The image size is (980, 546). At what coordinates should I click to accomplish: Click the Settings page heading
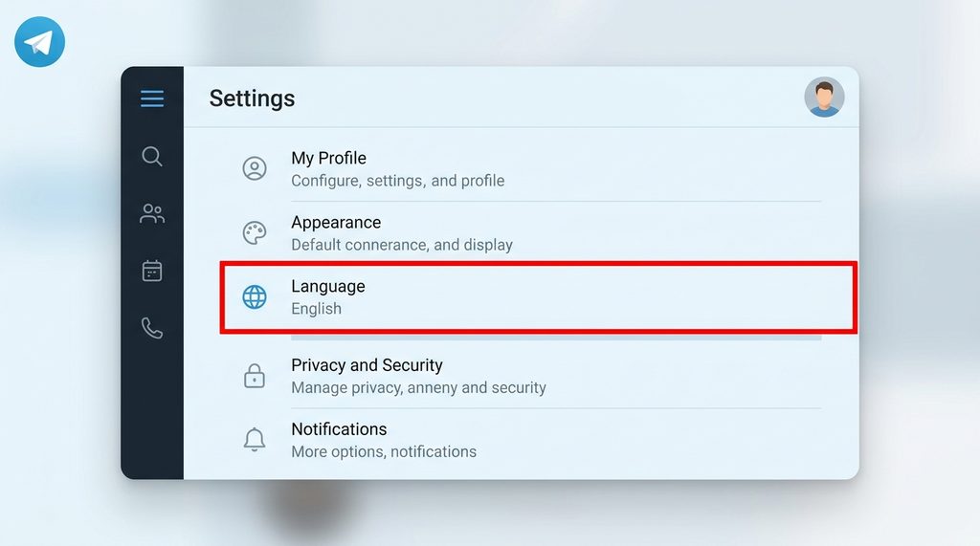[252, 98]
